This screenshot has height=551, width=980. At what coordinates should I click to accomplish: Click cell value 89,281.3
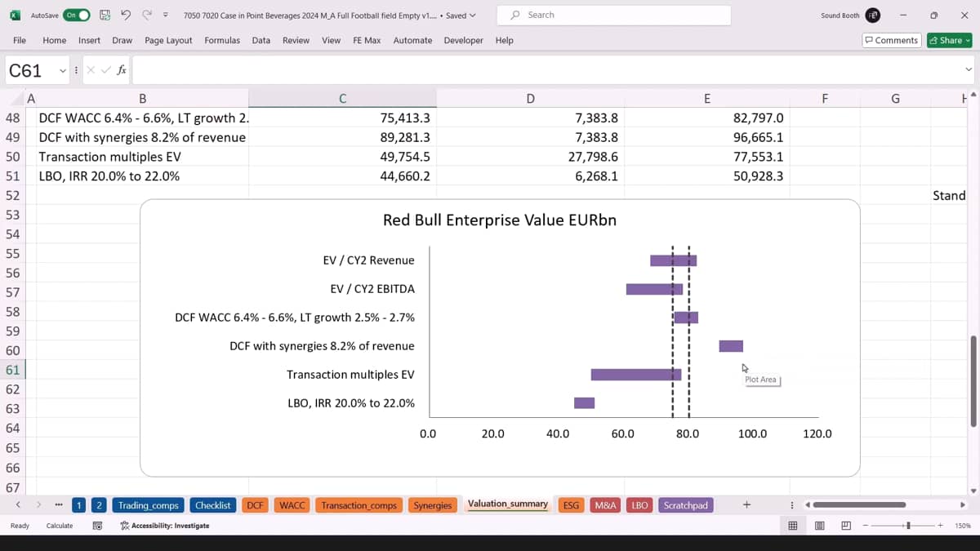[x=405, y=137]
